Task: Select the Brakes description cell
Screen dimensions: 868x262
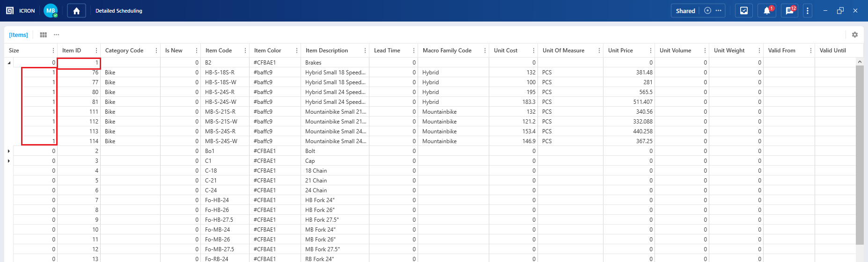Action: pos(335,63)
